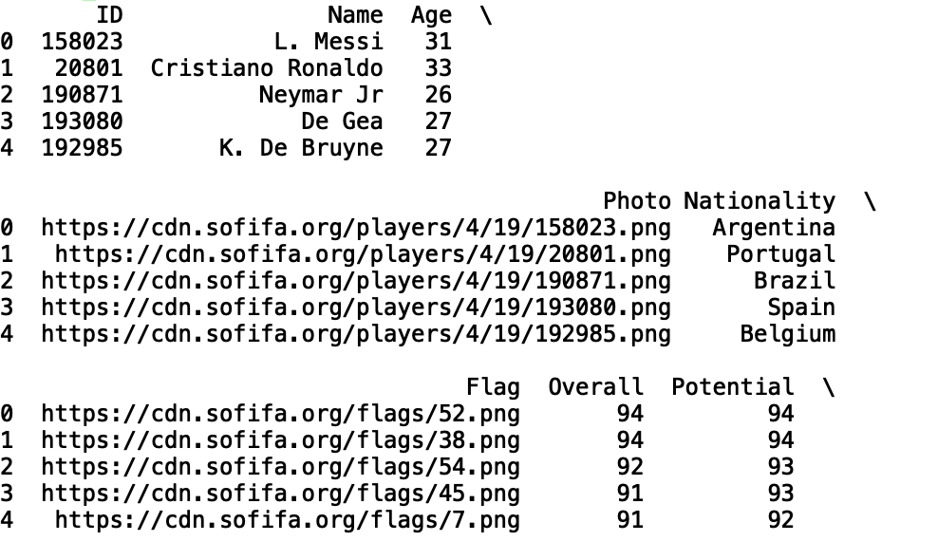Click the L. Messi photo URL
Viewport: 938px width, 560px height.
[x=356, y=228]
